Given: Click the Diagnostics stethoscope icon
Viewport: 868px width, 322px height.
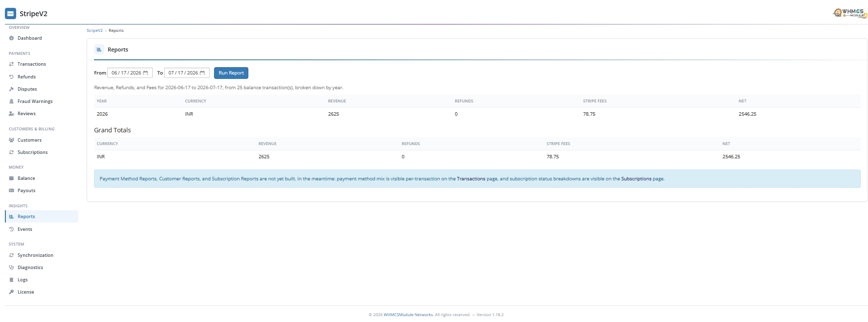Looking at the screenshot, I should click(11, 268).
